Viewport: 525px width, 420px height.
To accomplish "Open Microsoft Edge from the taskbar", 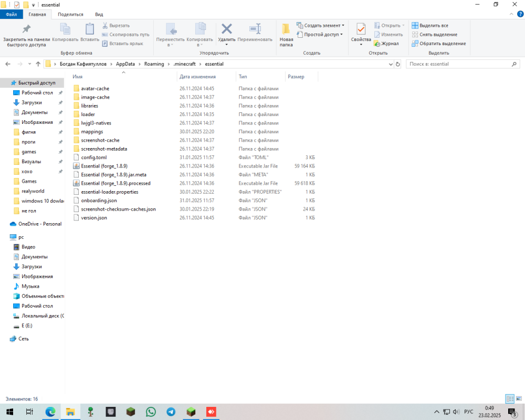I will pyautogui.click(x=50, y=412).
